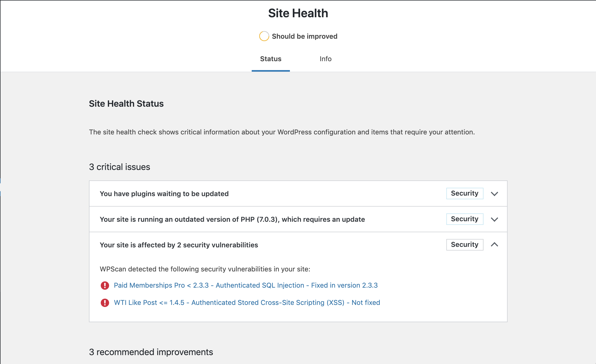This screenshot has height=364, width=596.
Task: Switch to the Info tab
Action: click(x=325, y=59)
